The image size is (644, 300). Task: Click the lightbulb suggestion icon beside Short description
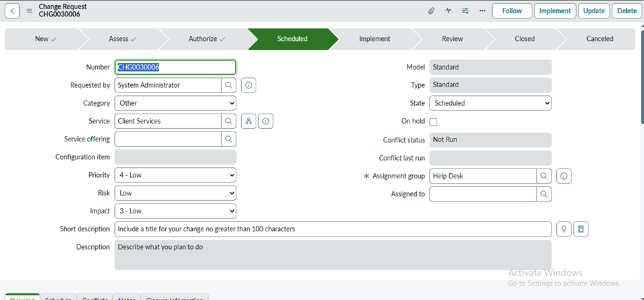click(x=563, y=229)
